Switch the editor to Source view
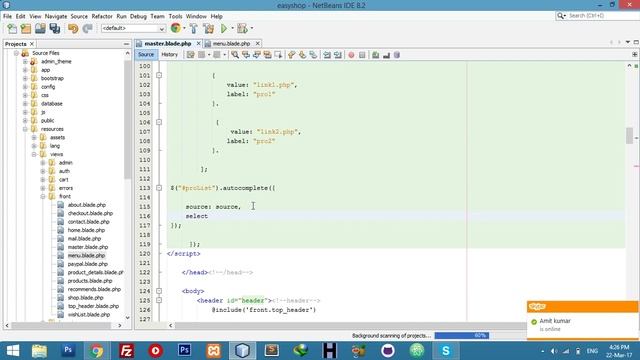The width and height of the screenshot is (640, 360). click(x=146, y=55)
